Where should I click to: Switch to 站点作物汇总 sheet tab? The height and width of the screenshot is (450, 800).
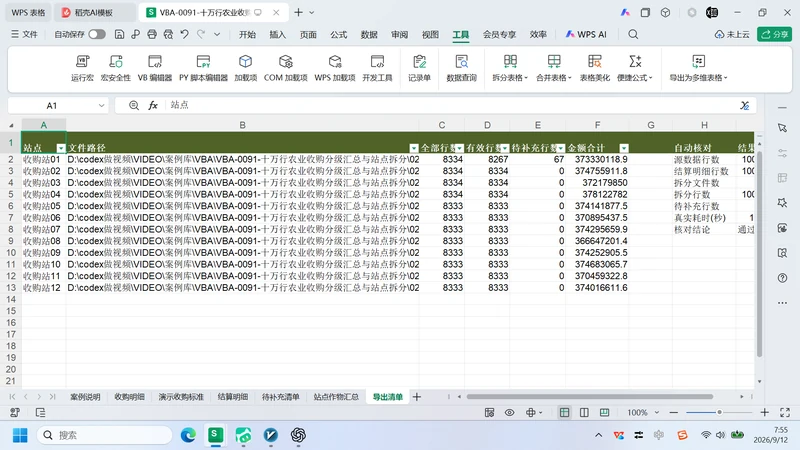point(336,396)
